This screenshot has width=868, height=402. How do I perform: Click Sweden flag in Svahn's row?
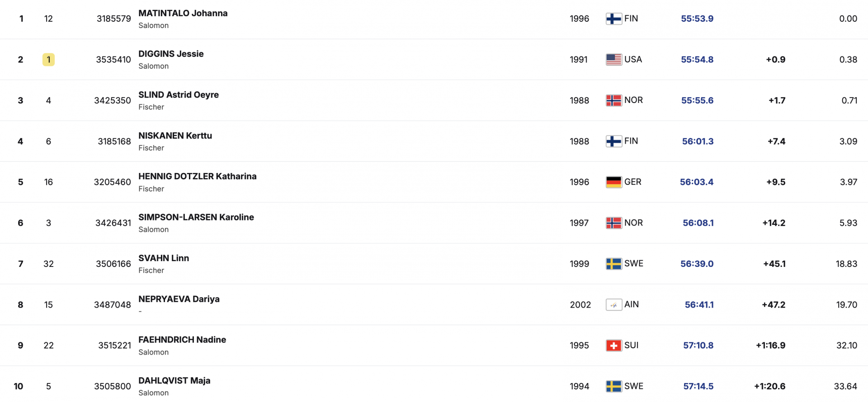tap(613, 264)
